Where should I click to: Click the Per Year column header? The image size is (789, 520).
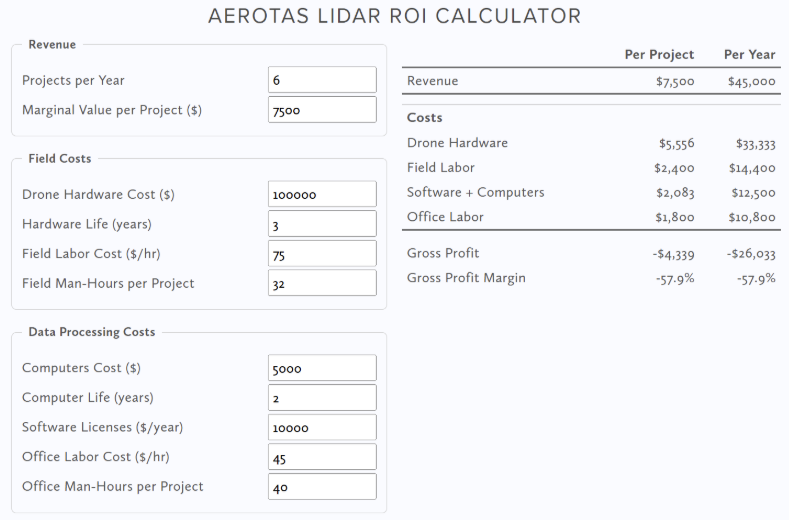(x=749, y=55)
